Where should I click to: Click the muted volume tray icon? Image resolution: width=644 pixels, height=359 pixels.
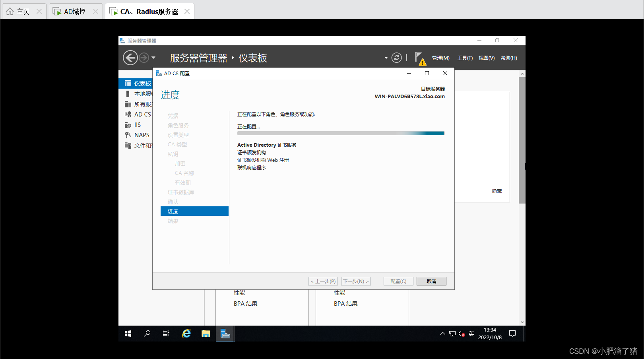click(x=462, y=334)
